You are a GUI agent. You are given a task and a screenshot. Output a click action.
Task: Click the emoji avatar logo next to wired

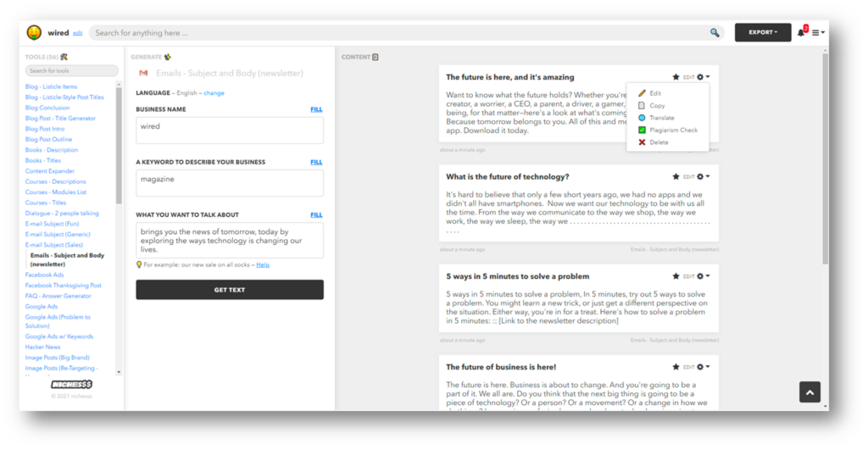click(34, 33)
